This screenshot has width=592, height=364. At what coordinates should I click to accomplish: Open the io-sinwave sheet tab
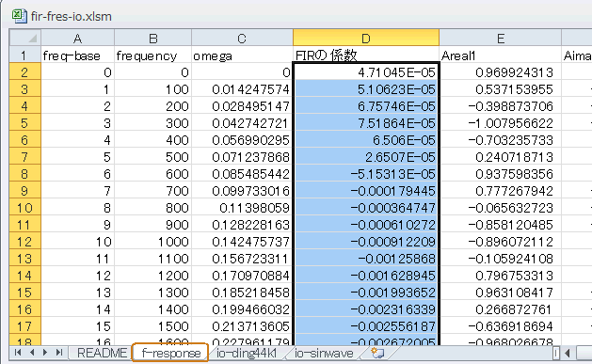coord(324,353)
